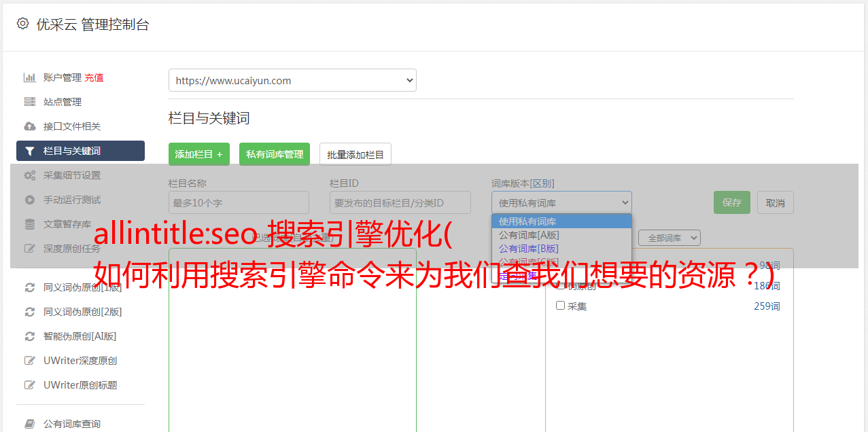The height and width of the screenshot is (432, 868).
Task: Click the edit icon for UWriter原创标题
Action: [x=29, y=385]
